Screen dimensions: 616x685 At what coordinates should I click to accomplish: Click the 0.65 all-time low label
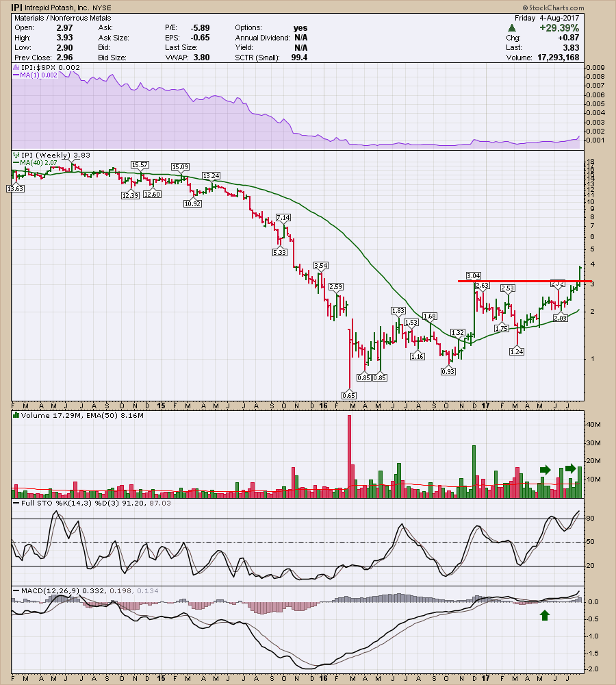pos(349,395)
